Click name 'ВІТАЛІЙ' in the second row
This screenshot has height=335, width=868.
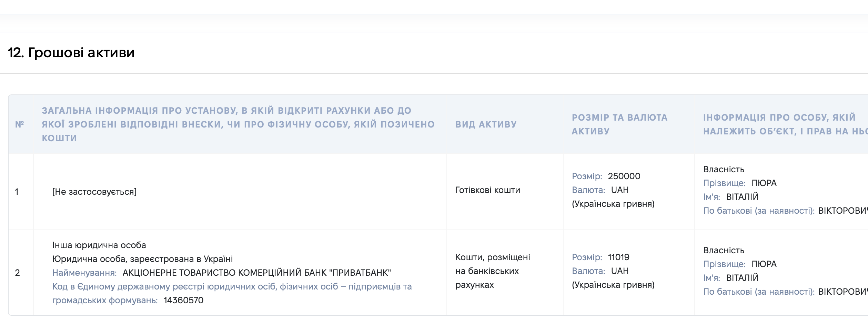[x=742, y=278]
